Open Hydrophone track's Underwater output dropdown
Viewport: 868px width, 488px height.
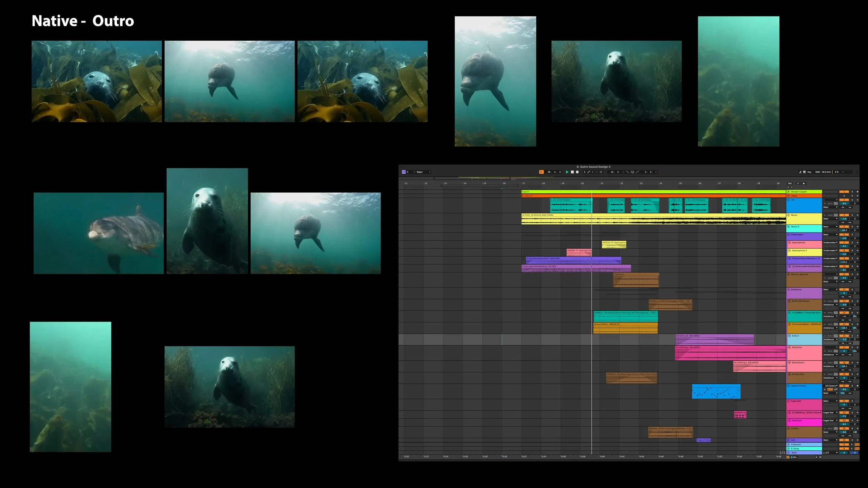(x=830, y=243)
